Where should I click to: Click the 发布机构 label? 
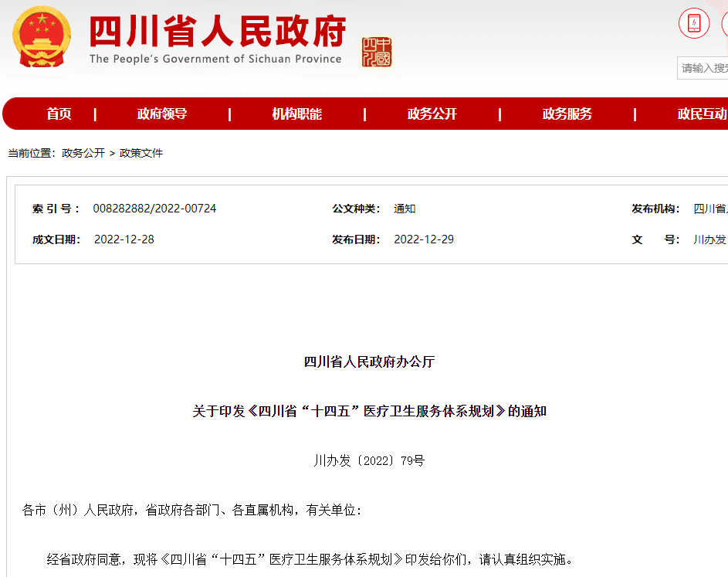(x=655, y=209)
